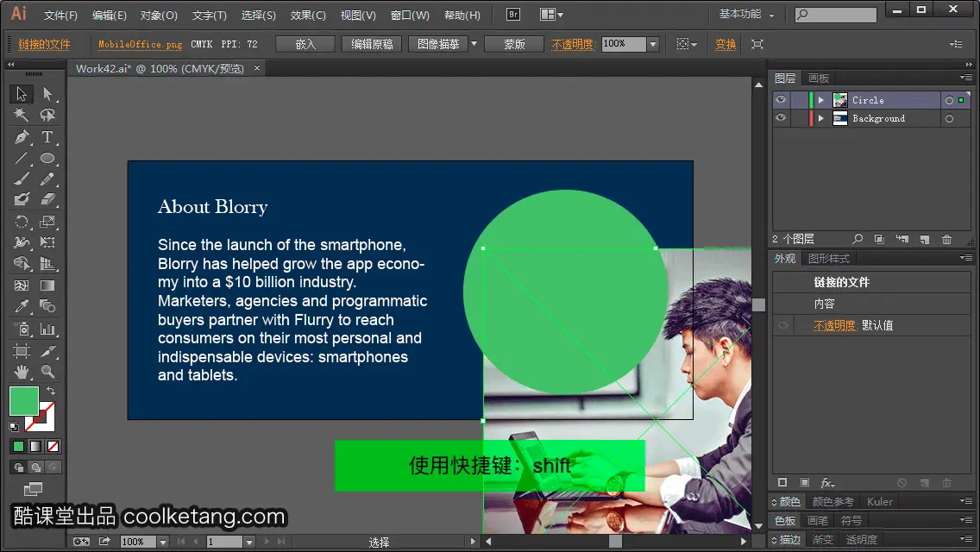Set paint mode to Color
The image size is (980, 552).
pos(18,447)
